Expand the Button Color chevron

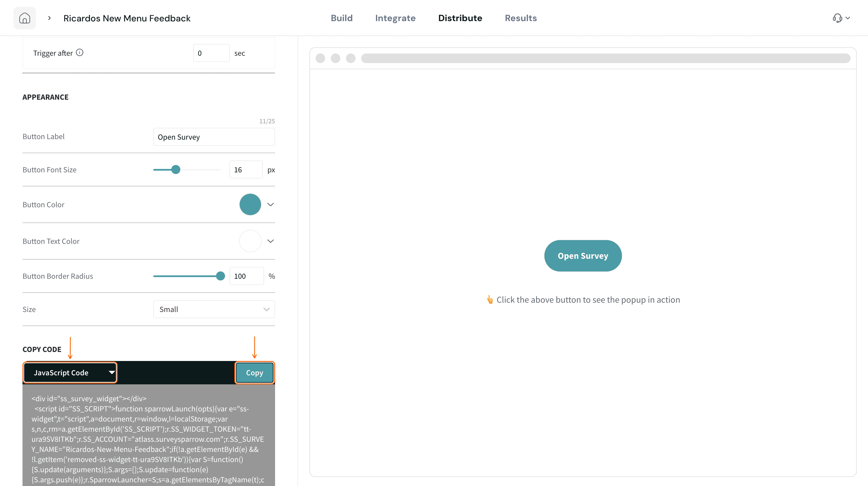pos(270,204)
